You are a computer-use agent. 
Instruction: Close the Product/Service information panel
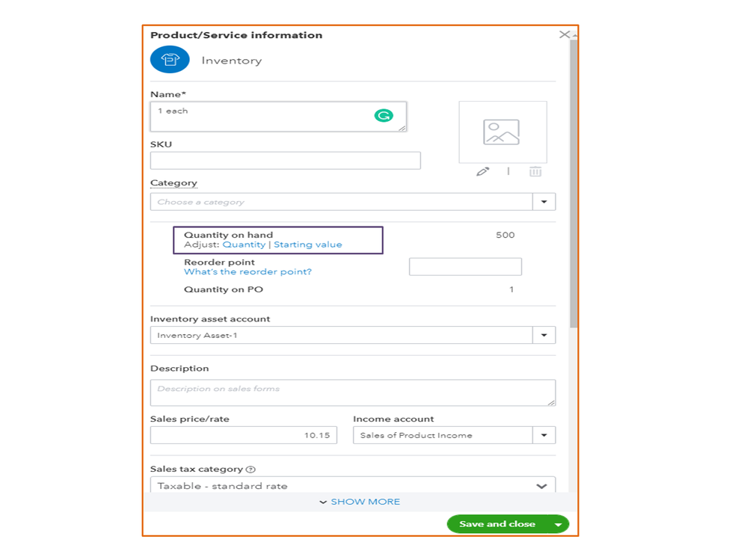565,34
